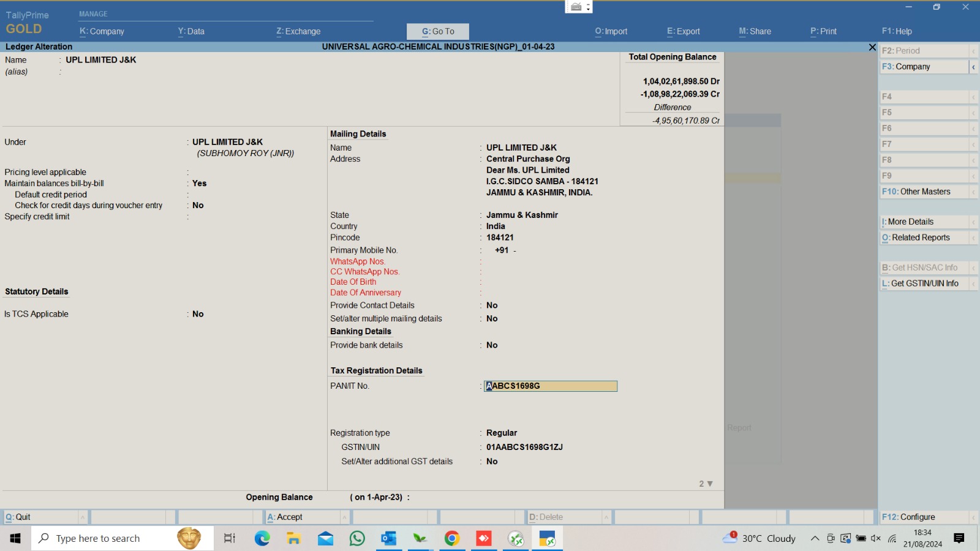Expand the F3 Company side arrow
The height and width of the screenshot is (551, 980).
[x=973, y=67]
